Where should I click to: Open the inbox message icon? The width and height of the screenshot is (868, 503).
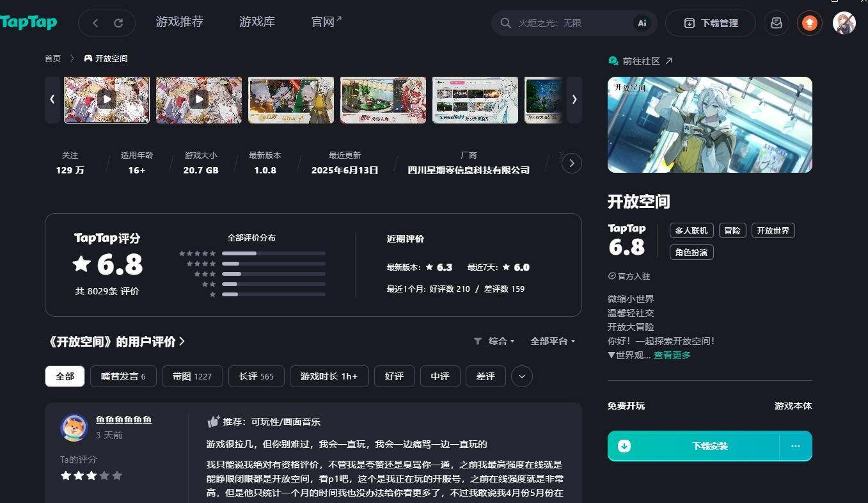[776, 22]
